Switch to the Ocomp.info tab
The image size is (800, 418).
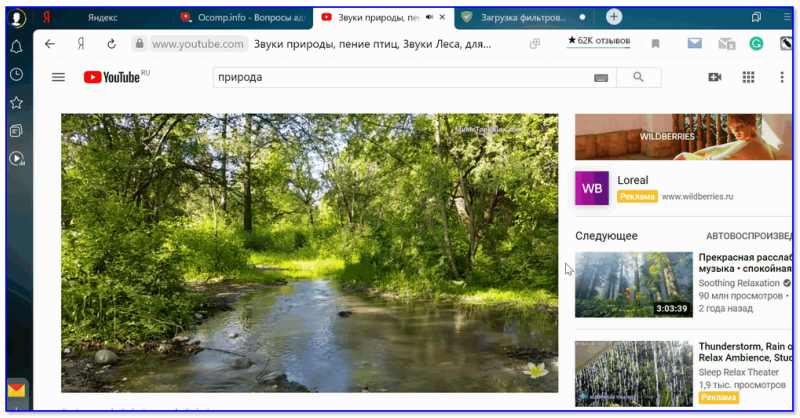[243, 17]
